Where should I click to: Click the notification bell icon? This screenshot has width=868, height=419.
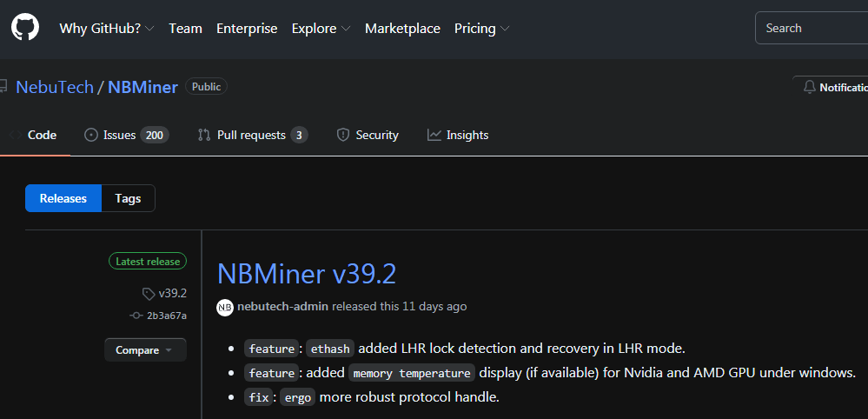810,87
